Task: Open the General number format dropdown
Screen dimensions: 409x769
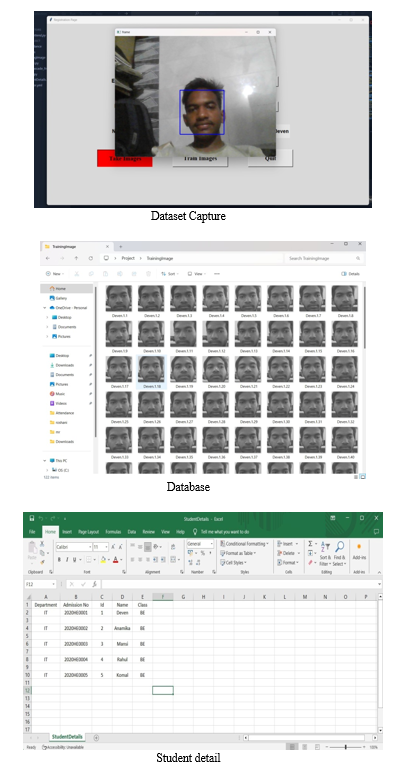Action: [212, 544]
